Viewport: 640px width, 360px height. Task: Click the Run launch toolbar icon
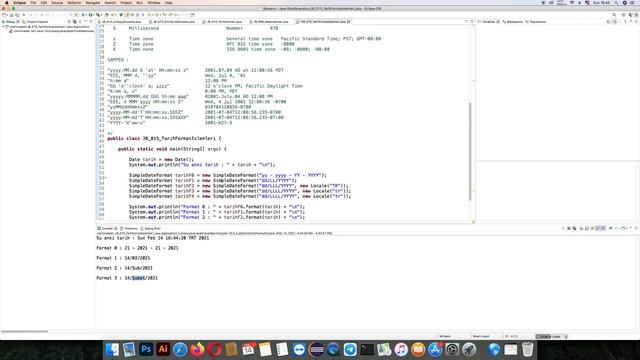click(x=91, y=15)
